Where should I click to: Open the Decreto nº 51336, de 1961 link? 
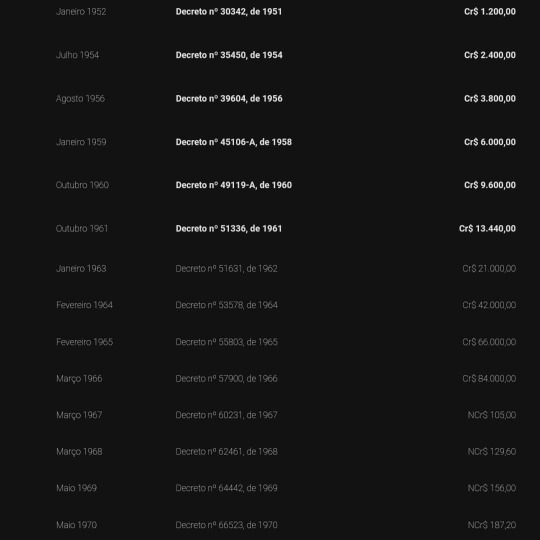click(x=229, y=229)
